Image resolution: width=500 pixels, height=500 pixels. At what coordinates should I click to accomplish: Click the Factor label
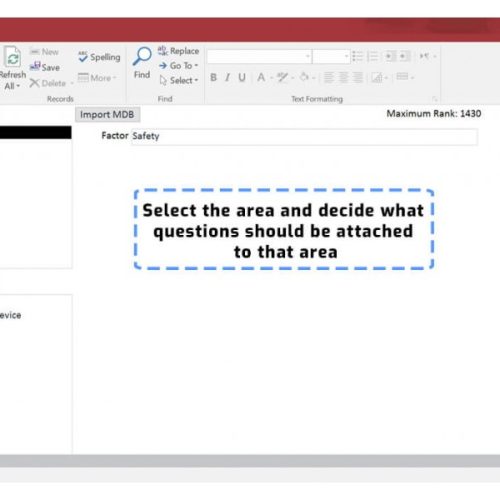pyautogui.click(x=115, y=135)
